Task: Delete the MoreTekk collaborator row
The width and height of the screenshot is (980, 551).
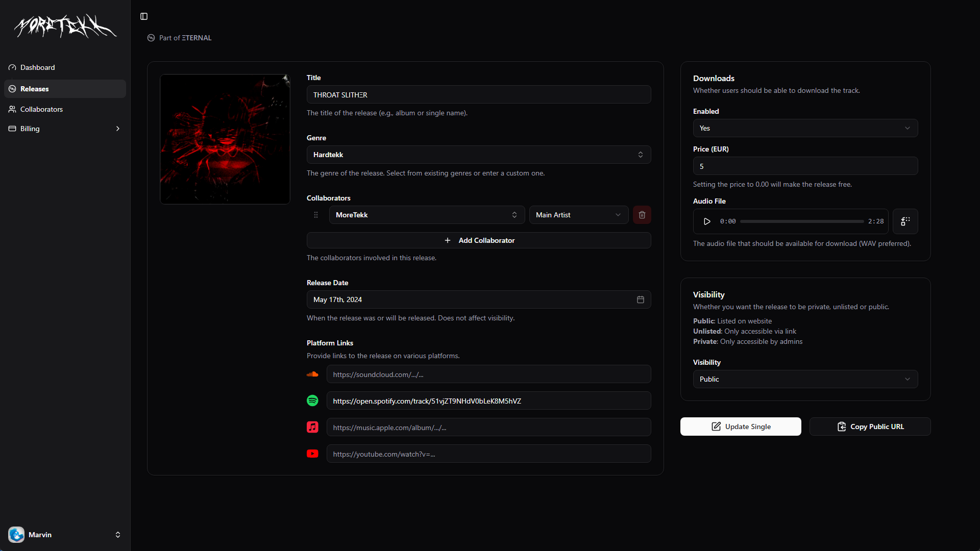Action: 642,215
